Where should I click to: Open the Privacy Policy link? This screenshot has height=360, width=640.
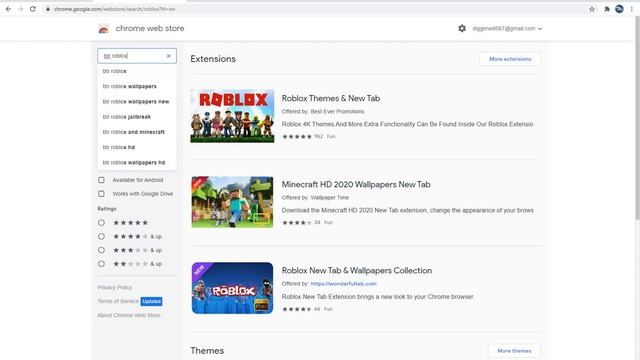click(115, 287)
